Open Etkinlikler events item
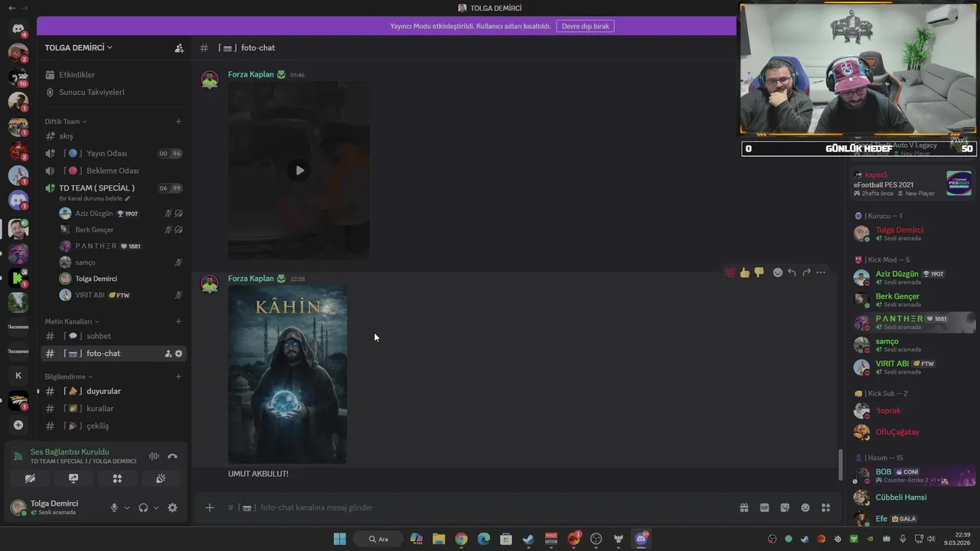 pos(113,75)
